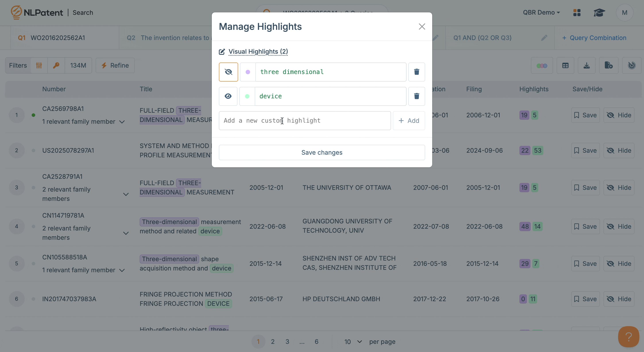The height and width of the screenshot is (352, 644).
Task: Open the graduation cap learning icon
Action: coord(599,12)
